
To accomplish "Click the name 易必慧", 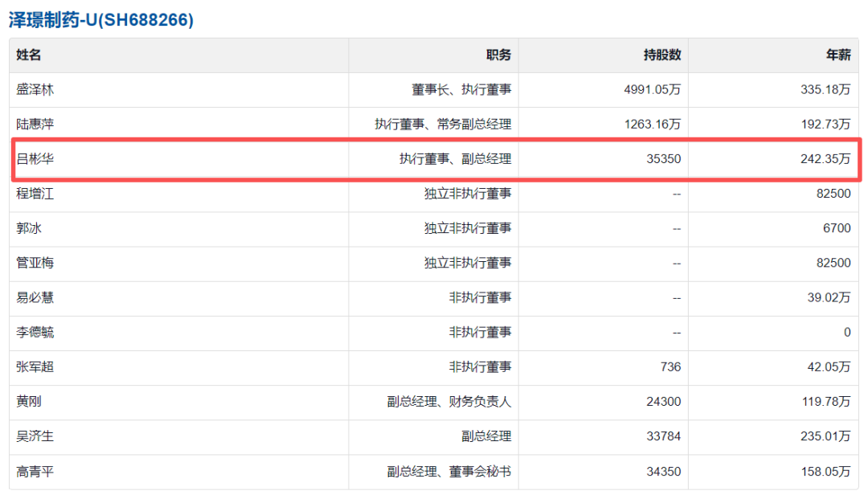I will 35,297.
